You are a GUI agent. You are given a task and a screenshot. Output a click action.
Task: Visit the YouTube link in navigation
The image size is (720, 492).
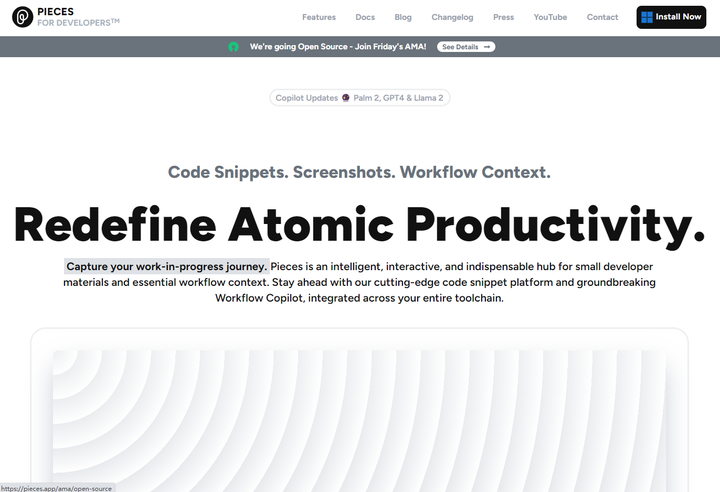pos(550,17)
